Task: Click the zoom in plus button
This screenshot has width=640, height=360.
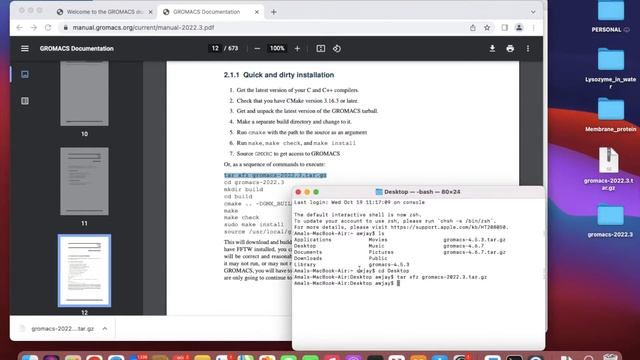Action: (x=297, y=49)
